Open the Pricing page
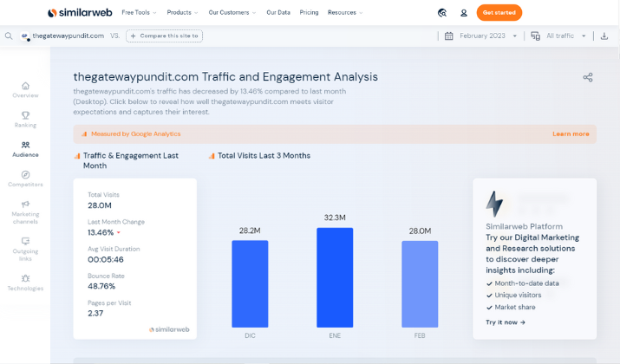Image resolution: width=620 pixels, height=364 pixels. [309, 13]
